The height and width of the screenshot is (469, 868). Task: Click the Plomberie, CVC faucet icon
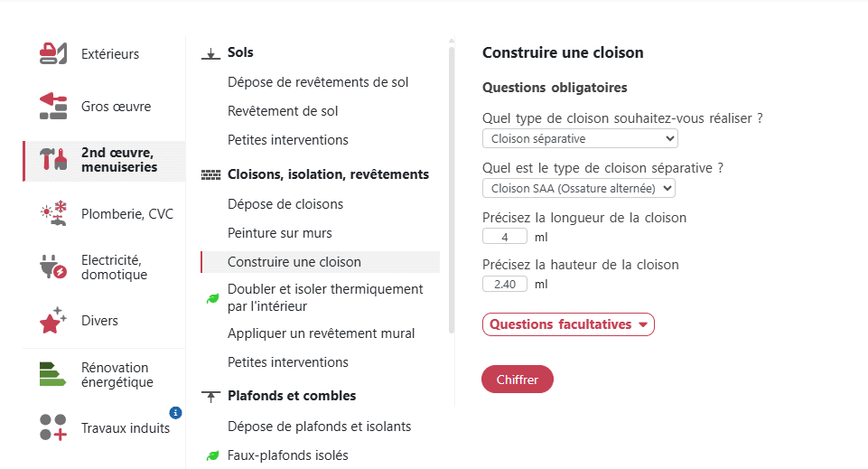tap(53, 214)
